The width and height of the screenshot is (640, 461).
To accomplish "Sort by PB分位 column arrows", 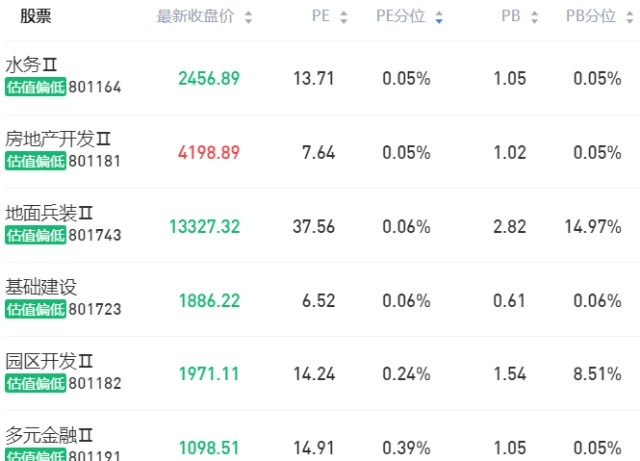I will point(629,17).
